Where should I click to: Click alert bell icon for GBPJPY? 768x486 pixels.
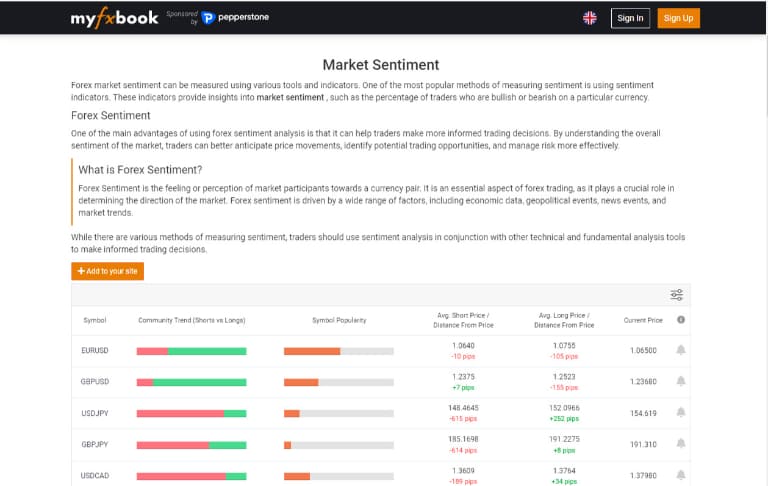[x=681, y=444]
